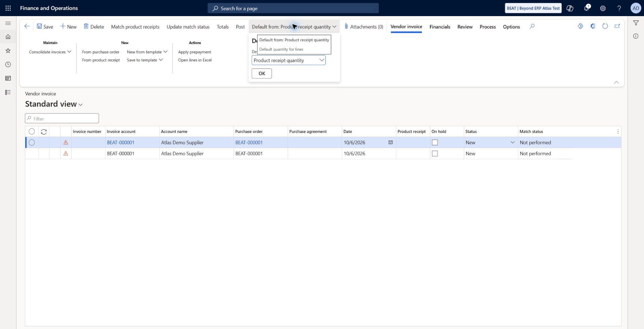The image size is (644, 329).
Task: Expand Consolidate invoices dropdown
Action: click(x=50, y=52)
